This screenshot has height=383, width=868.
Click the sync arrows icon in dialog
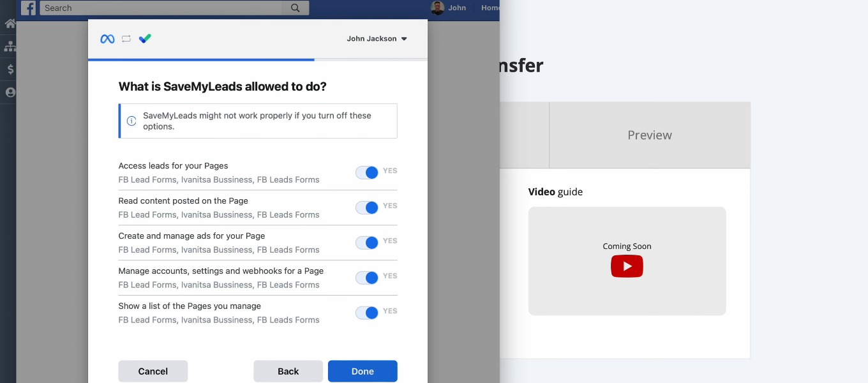point(126,39)
